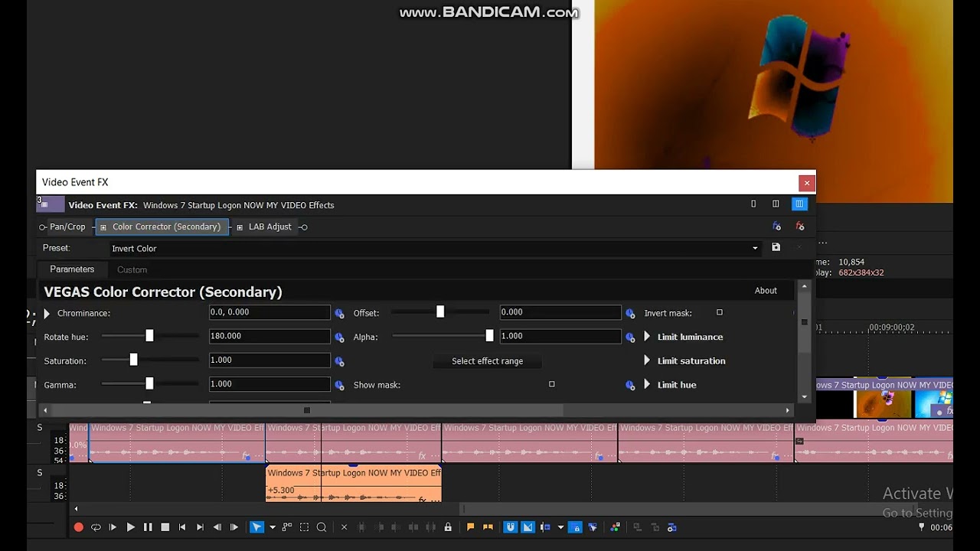Screen dimensions: 980x551
Task: Click the Stop playback button
Action: pos(165,527)
